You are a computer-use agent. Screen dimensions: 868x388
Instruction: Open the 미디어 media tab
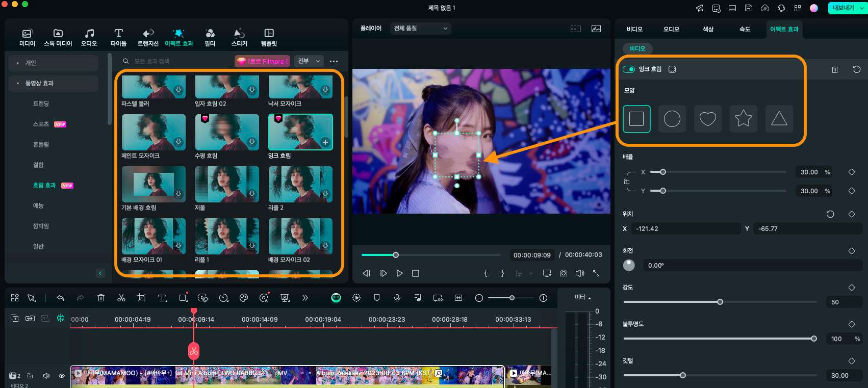pyautogui.click(x=27, y=38)
